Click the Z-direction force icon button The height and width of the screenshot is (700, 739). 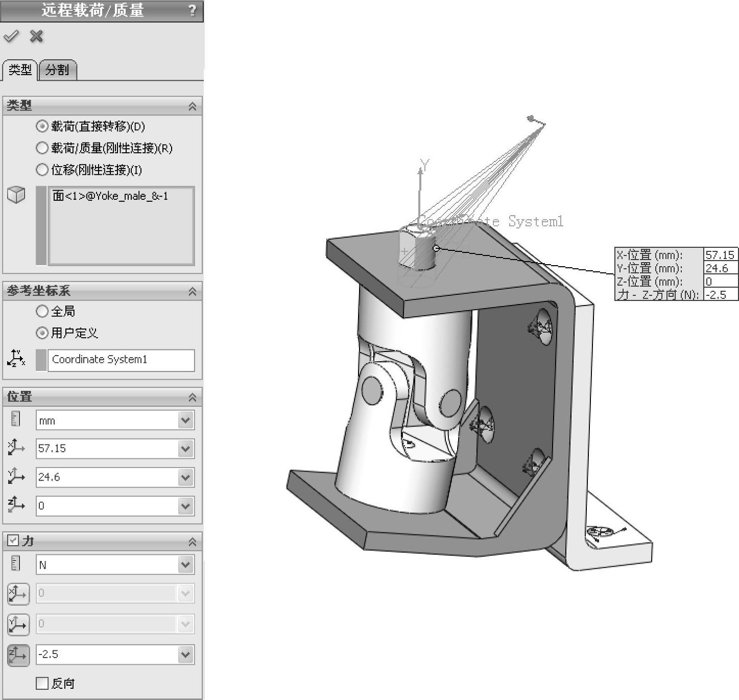click(x=18, y=655)
